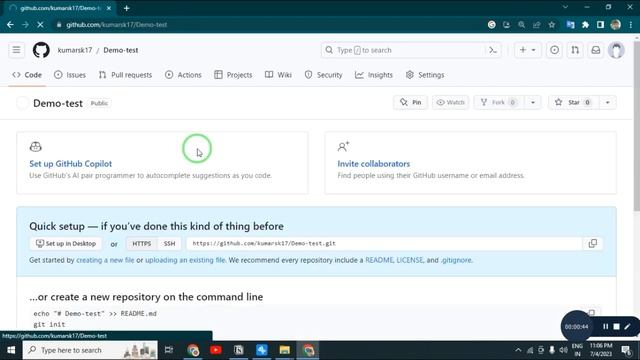Open the recorder pen annotation tool
Viewport: 640px width, 360px height.
(627, 327)
